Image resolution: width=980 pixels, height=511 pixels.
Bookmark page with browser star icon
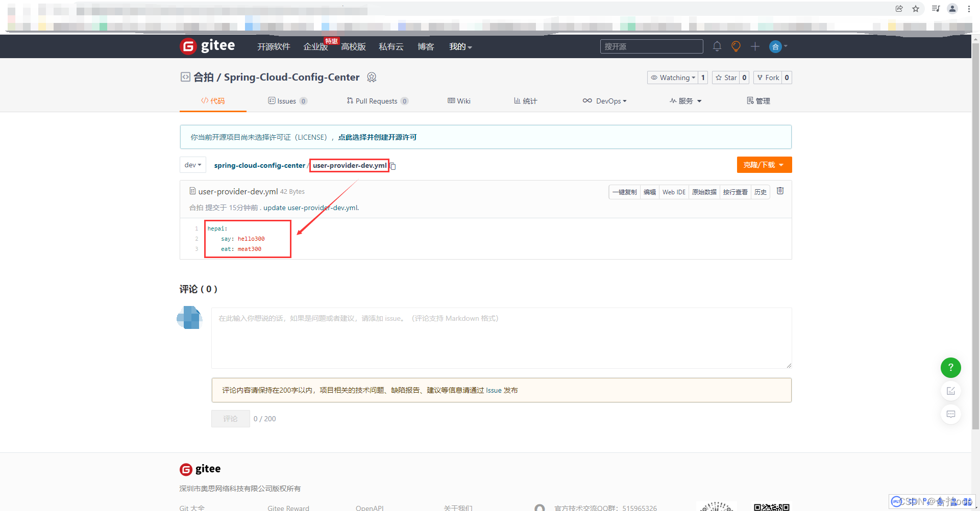pyautogui.click(x=916, y=9)
